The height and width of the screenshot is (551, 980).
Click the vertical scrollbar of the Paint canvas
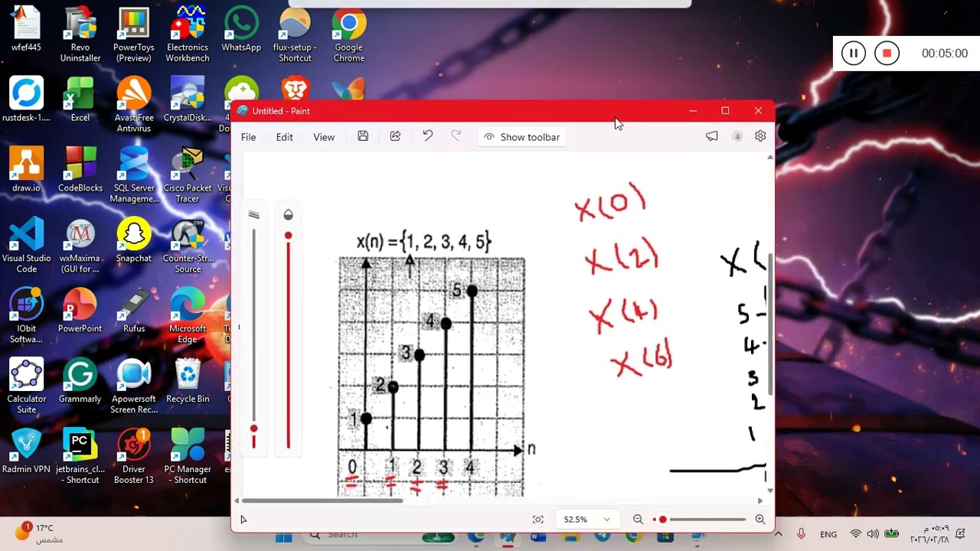[x=769, y=324]
